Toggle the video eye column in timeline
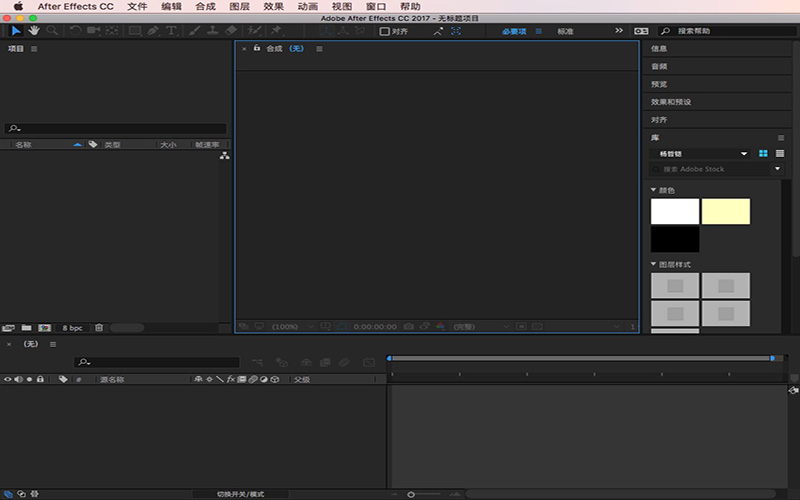This screenshot has height=500, width=800. click(x=8, y=379)
